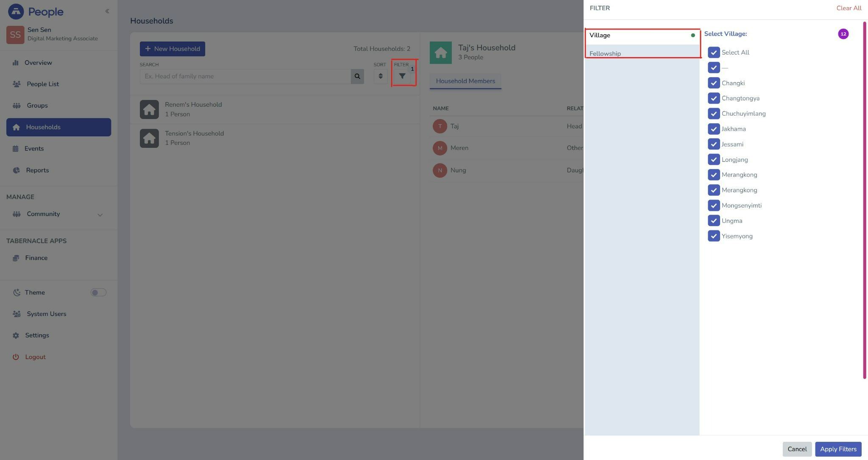
Task: Click the Nung member avatar
Action: click(440, 170)
